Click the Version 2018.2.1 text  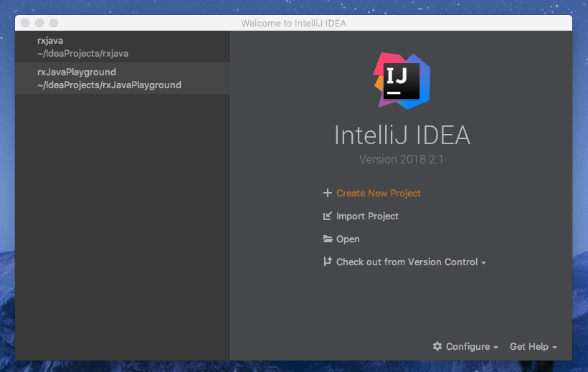tap(402, 159)
